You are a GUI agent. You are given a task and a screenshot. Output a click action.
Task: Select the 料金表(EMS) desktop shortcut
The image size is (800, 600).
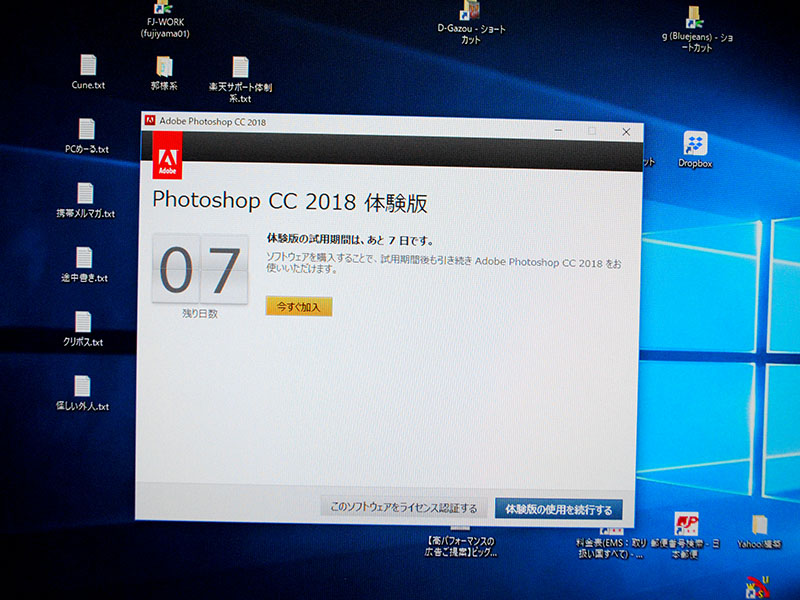(611, 544)
